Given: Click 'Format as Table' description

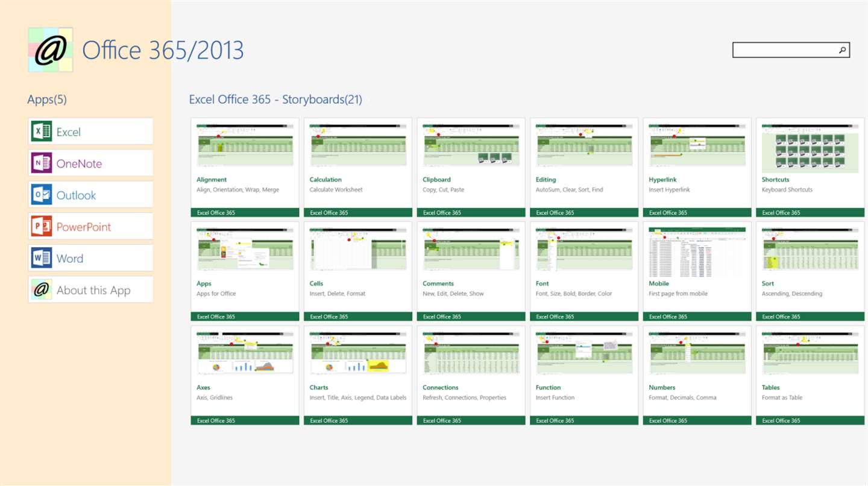Looking at the screenshot, I should pyautogui.click(x=782, y=398).
